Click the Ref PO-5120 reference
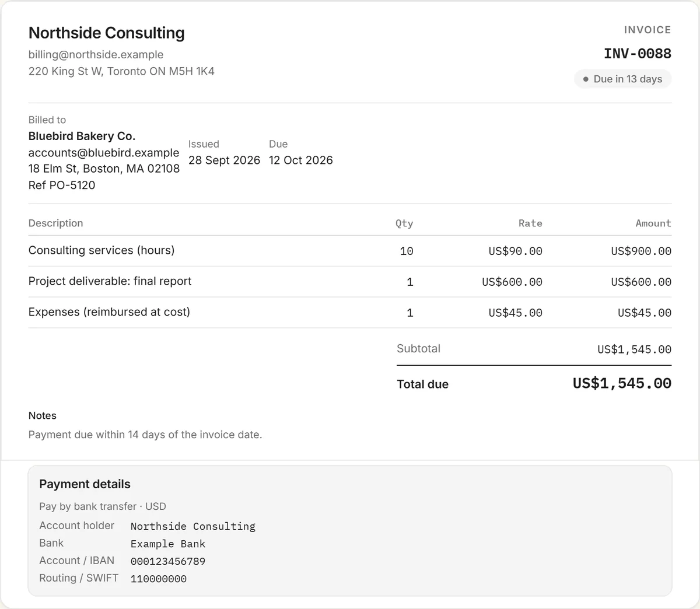The image size is (700, 609). pos(62,185)
